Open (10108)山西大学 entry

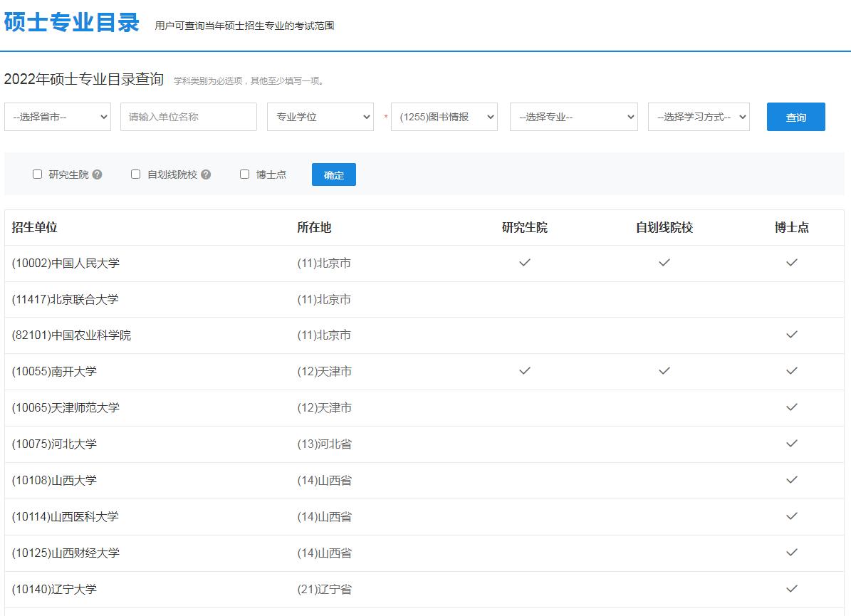(54, 480)
